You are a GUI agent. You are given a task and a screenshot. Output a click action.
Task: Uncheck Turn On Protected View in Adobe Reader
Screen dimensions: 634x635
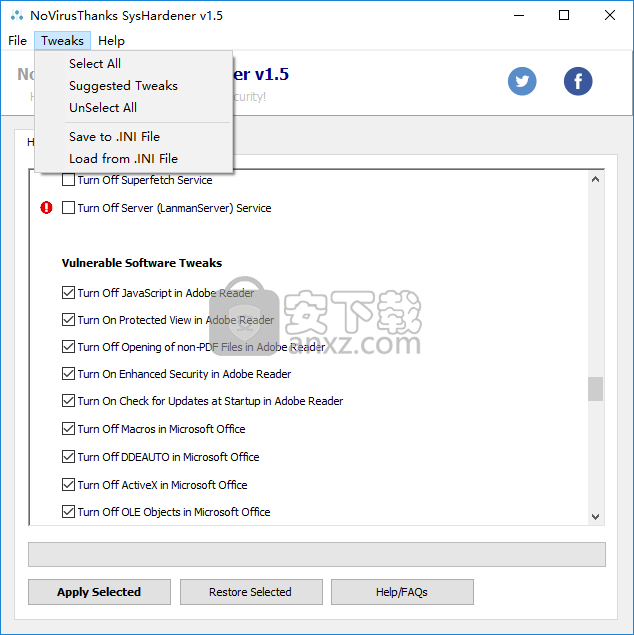(68, 320)
